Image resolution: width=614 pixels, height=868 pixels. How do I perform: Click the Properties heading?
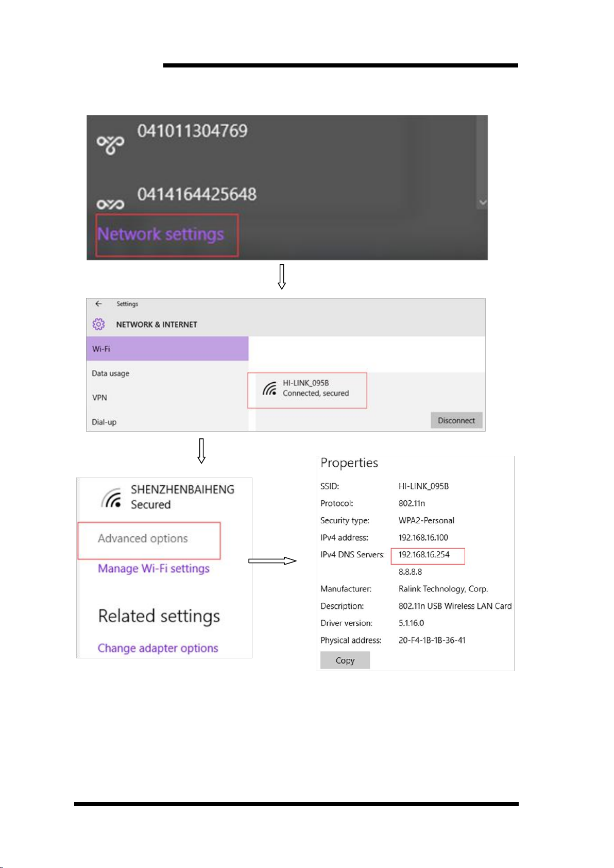click(349, 463)
